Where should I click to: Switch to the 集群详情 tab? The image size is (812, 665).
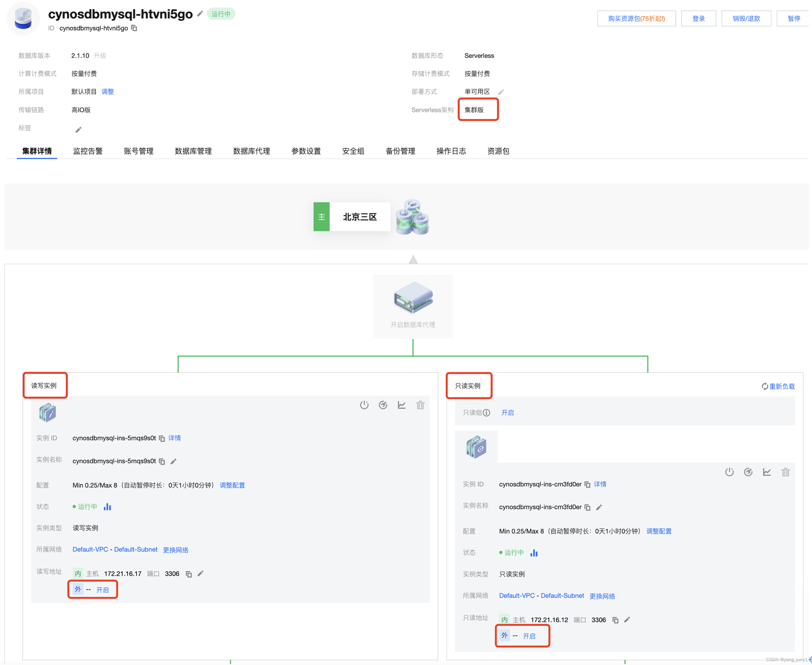(x=37, y=151)
